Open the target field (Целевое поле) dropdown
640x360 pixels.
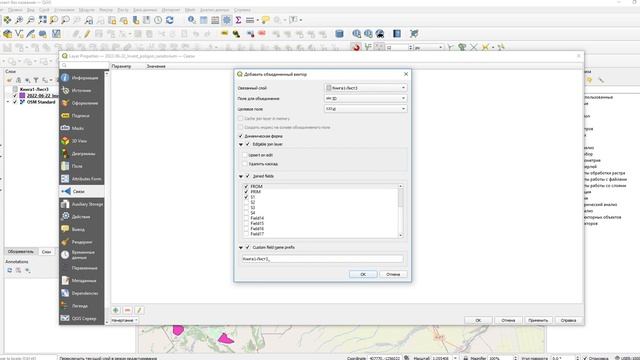(x=365, y=109)
